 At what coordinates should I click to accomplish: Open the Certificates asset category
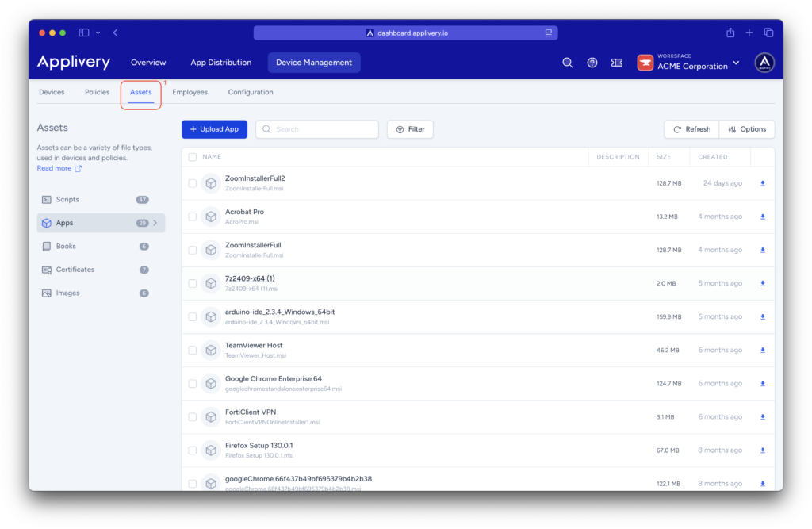(101, 270)
